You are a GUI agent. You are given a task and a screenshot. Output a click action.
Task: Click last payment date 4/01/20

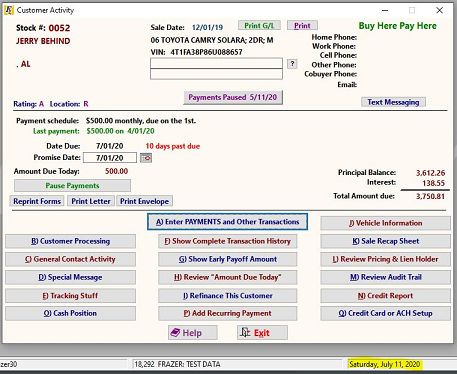(x=141, y=131)
